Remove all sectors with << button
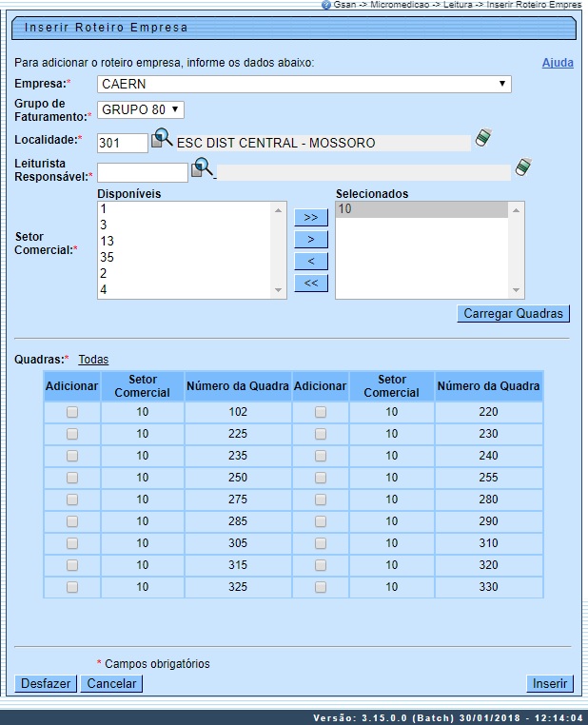This screenshot has width=588, height=725. click(310, 283)
